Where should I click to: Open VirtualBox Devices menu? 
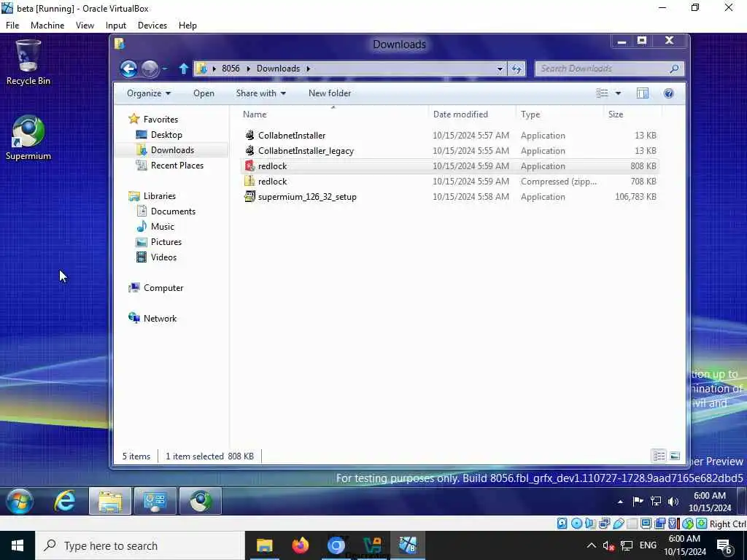pos(152,26)
